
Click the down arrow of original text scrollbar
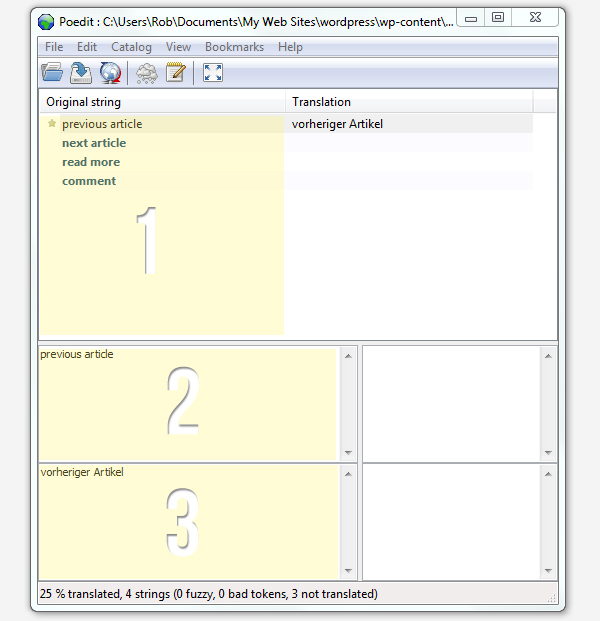(x=349, y=452)
